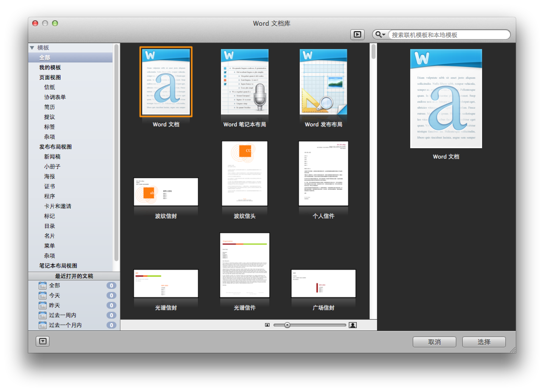Open 昨天 recent documents calendar icon
Screen dimensions: 544x392
click(43, 305)
